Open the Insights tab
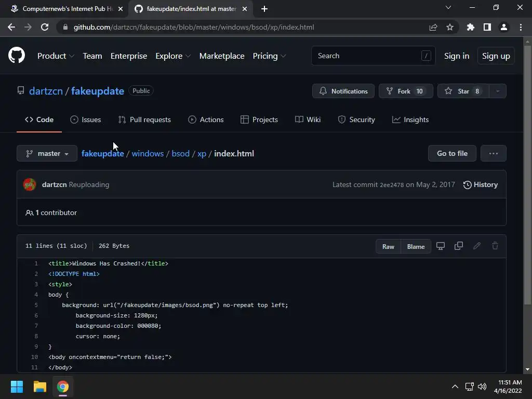This screenshot has width=532, height=399. tap(410, 119)
